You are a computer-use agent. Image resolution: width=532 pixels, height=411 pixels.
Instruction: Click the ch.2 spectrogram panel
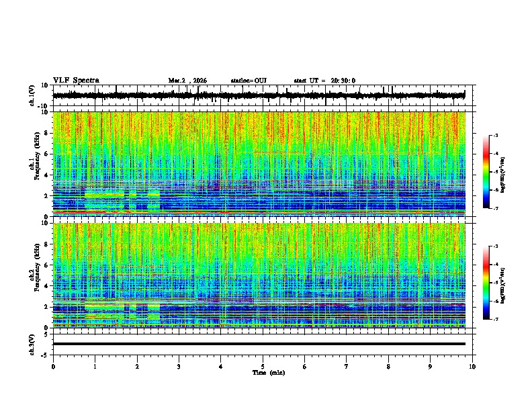(259, 275)
